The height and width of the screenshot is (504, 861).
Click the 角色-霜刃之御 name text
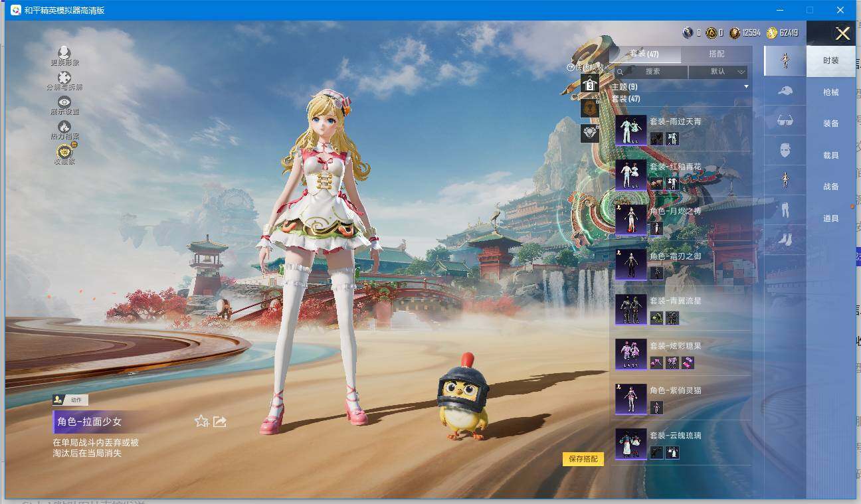pos(675,256)
